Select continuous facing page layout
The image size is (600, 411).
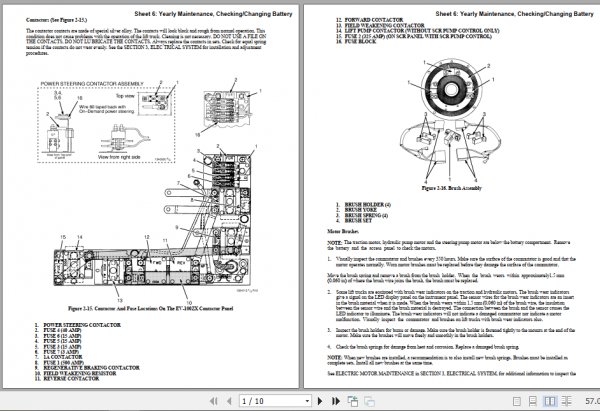pos(566,401)
